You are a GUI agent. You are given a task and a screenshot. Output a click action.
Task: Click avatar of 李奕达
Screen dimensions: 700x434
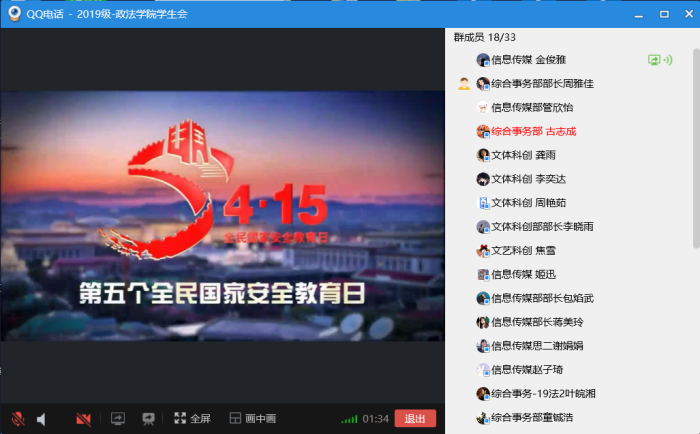click(x=483, y=179)
